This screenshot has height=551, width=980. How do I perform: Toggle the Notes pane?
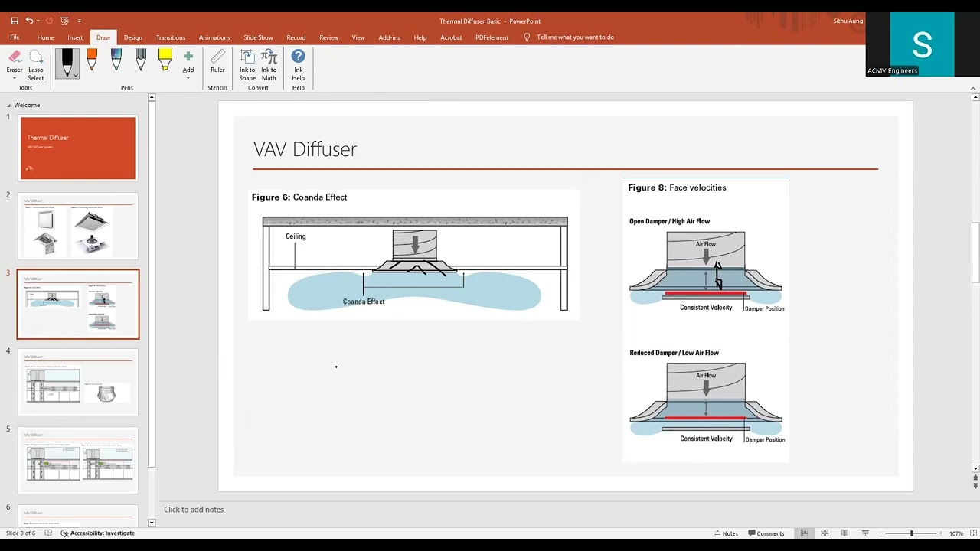click(x=726, y=533)
